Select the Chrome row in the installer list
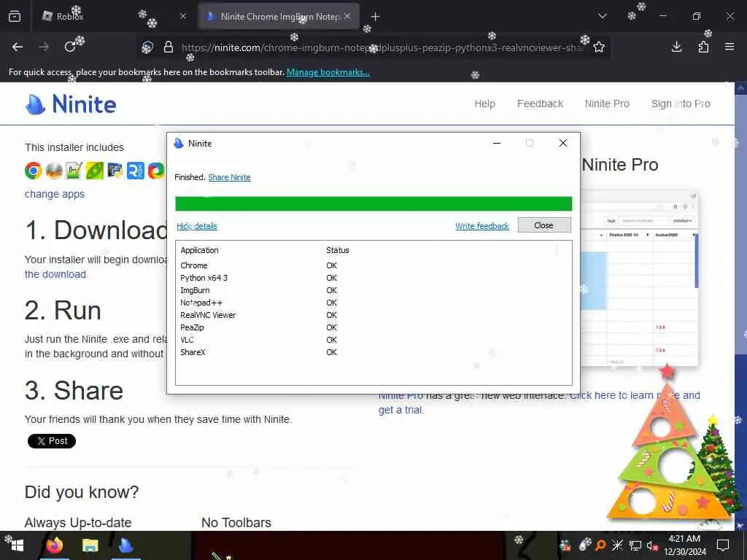Viewport: 747px width, 560px height. tap(373, 265)
